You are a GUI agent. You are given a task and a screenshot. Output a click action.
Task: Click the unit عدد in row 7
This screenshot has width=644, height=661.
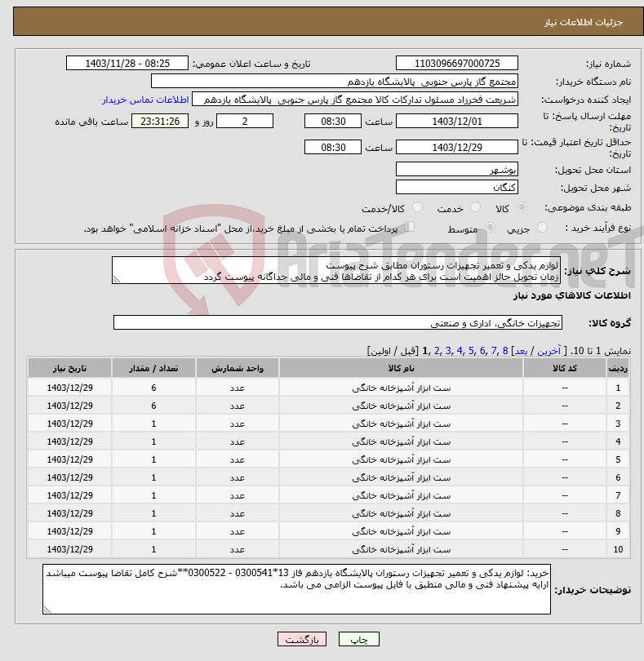coord(237,495)
